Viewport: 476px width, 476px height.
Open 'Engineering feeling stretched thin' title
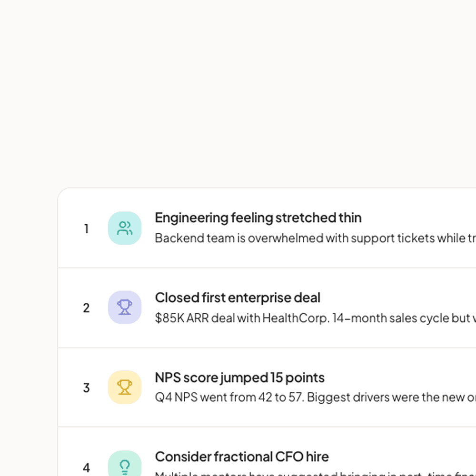point(258,218)
